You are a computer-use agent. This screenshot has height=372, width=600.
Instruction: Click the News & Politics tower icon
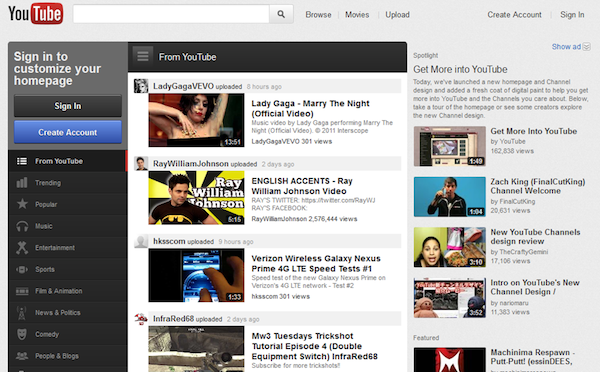click(22, 313)
